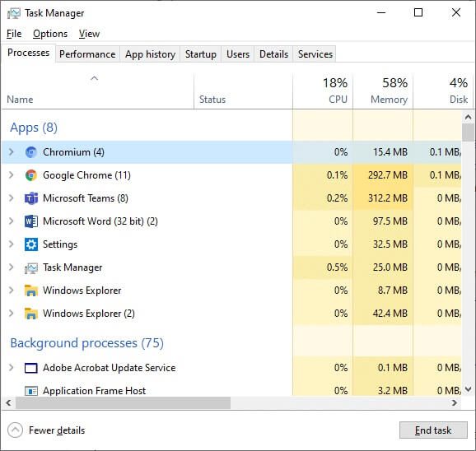Click the Background processes (75) heading
Viewport: 476px width, 451px height.
(x=86, y=343)
